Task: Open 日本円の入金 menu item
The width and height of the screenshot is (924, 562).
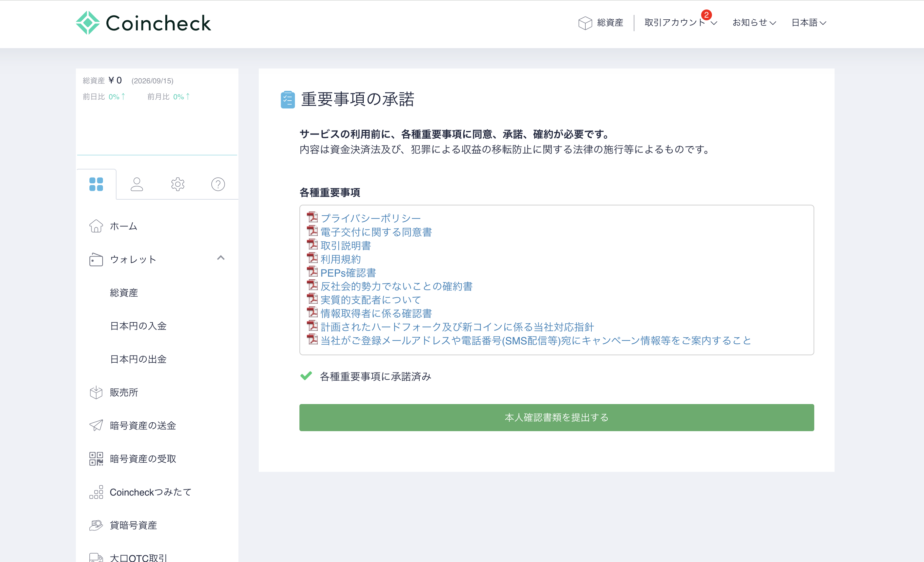Action: [138, 326]
